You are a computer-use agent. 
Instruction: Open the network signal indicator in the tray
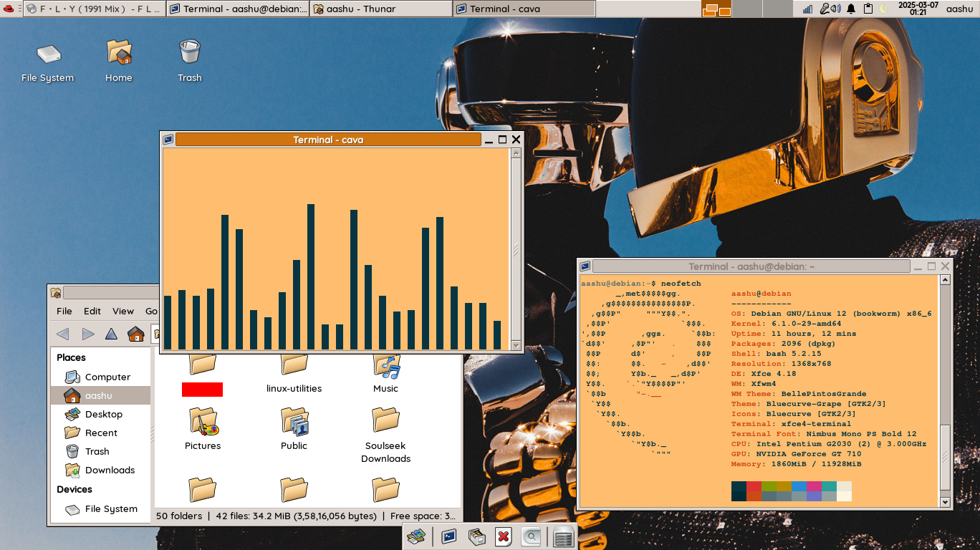pyautogui.click(x=808, y=9)
